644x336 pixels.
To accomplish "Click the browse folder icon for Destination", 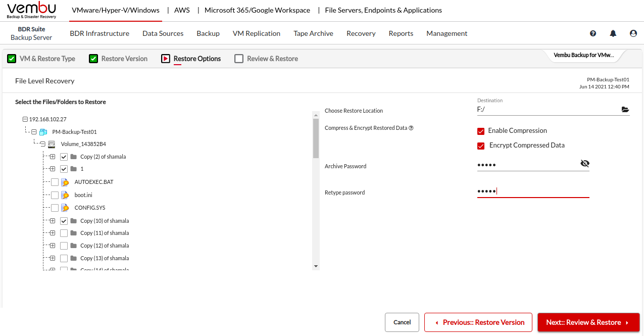I will tap(625, 109).
